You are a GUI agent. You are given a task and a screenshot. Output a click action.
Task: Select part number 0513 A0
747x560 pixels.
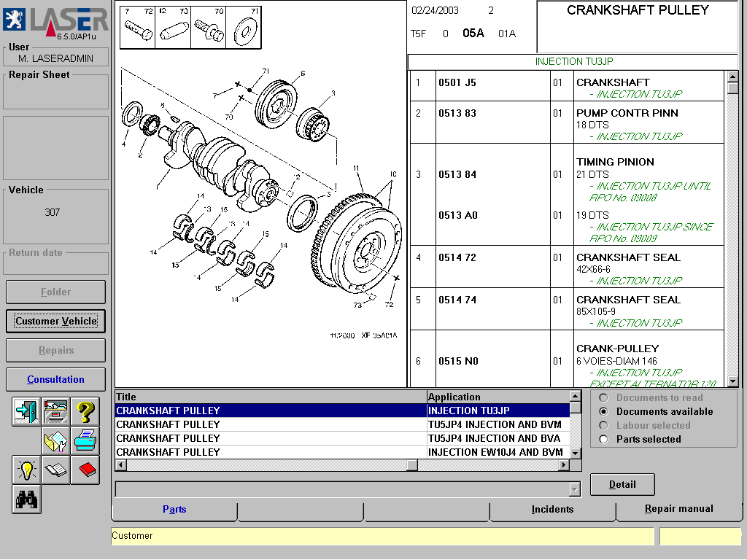pyautogui.click(x=458, y=216)
